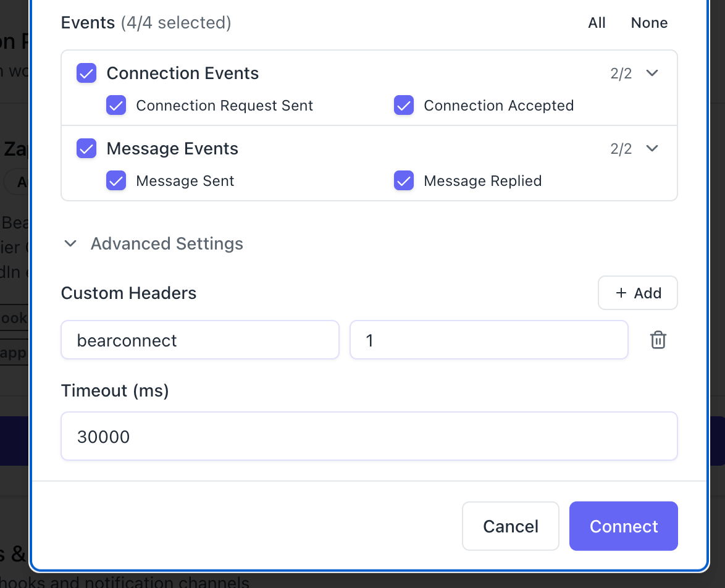
Task: Collapse the Advanced Settings chevron
Action: [71, 243]
